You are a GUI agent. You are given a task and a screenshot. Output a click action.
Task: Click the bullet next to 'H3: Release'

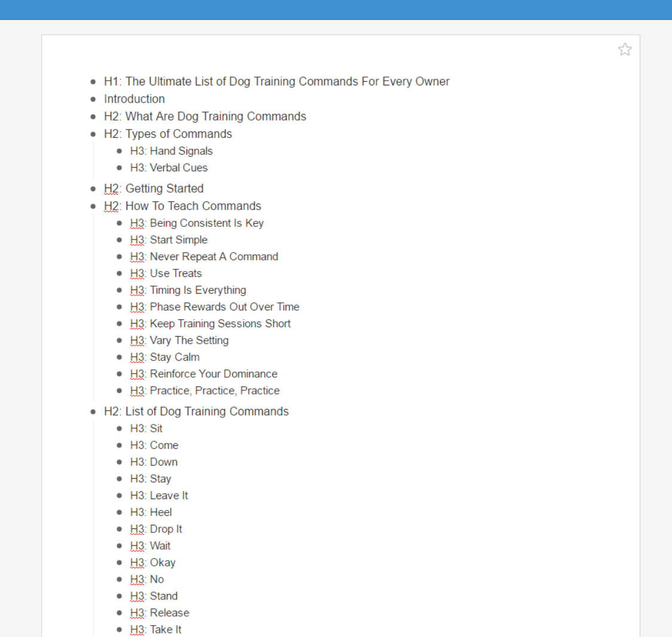[119, 613]
